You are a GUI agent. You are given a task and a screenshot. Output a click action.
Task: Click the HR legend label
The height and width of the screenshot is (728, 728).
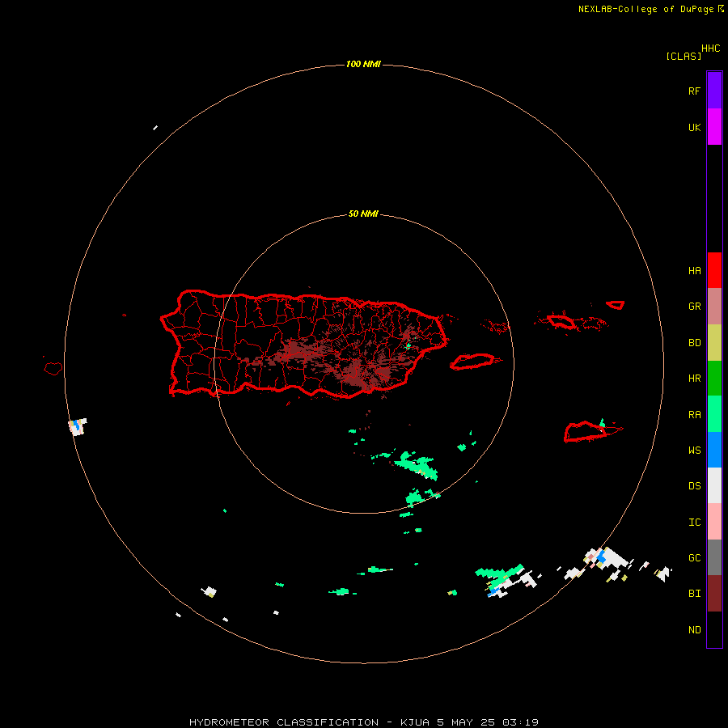(694, 379)
